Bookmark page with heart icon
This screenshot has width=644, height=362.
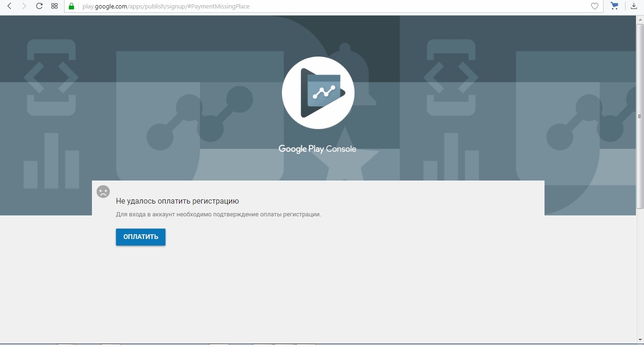point(594,6)
